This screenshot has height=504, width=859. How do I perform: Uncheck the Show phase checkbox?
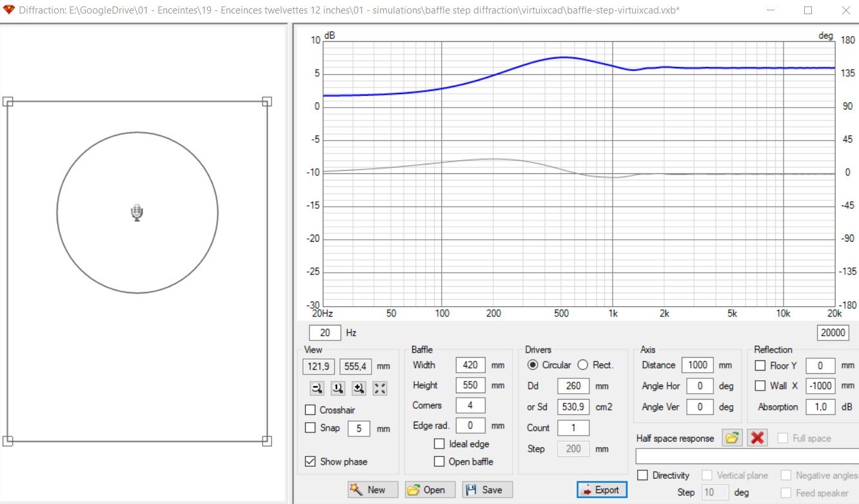click(310, 461)
